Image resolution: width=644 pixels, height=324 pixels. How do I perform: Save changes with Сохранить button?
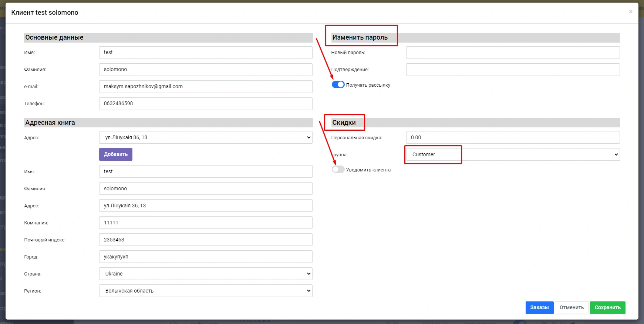pos(607,308)
